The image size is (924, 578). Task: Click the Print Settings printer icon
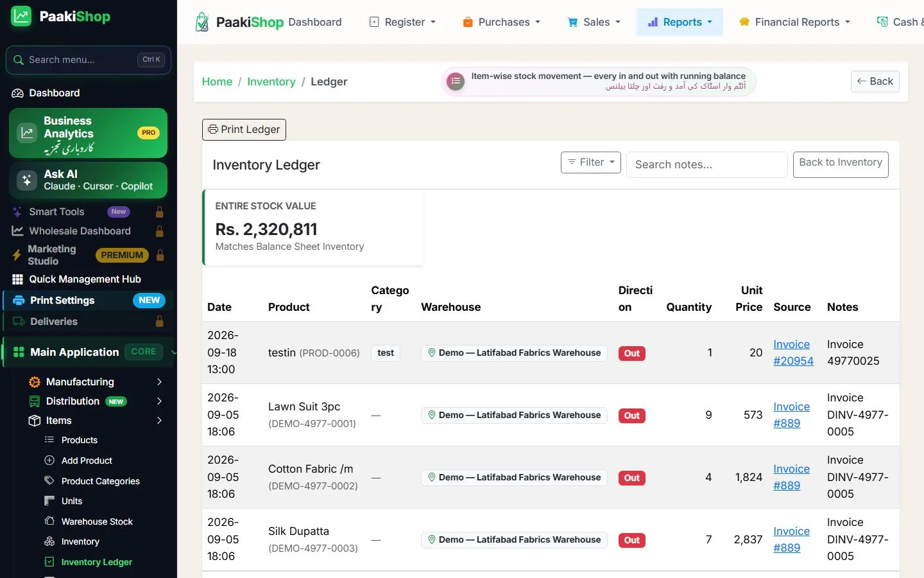tap(19, 301)
